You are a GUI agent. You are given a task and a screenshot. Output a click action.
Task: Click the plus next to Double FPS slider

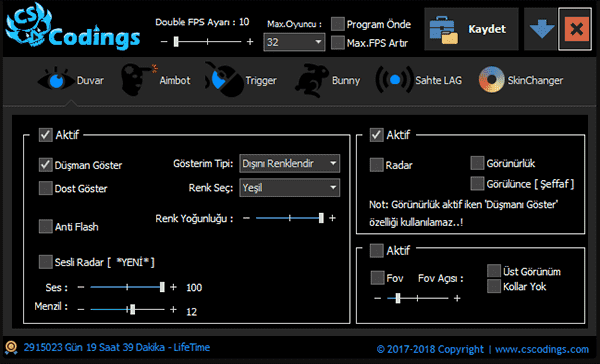[250, 41]
